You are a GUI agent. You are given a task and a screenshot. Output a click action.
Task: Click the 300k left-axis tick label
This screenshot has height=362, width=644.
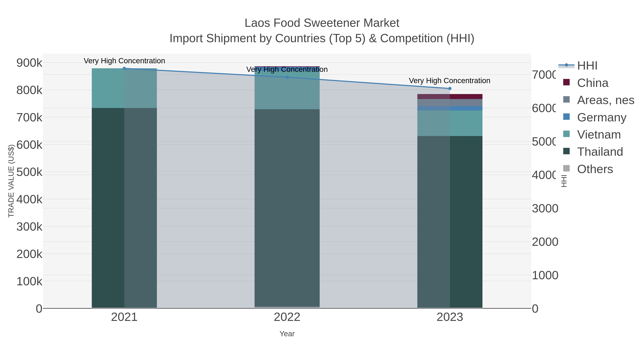pos(30,227)
